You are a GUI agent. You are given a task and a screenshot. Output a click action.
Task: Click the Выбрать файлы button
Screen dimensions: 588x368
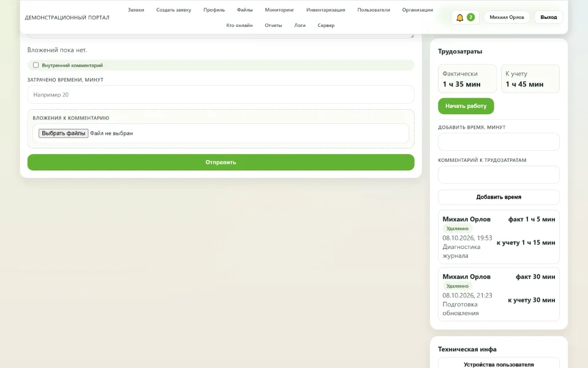click(63, 133)
